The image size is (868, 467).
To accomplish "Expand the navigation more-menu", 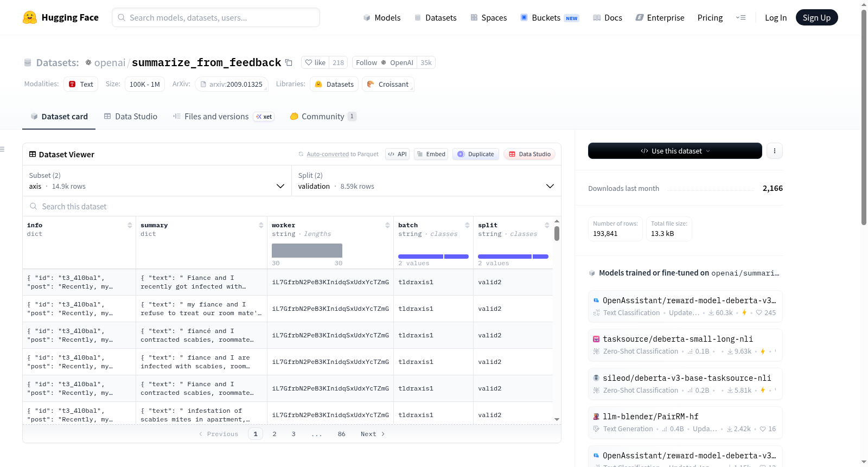I will (x=741, y=17).
